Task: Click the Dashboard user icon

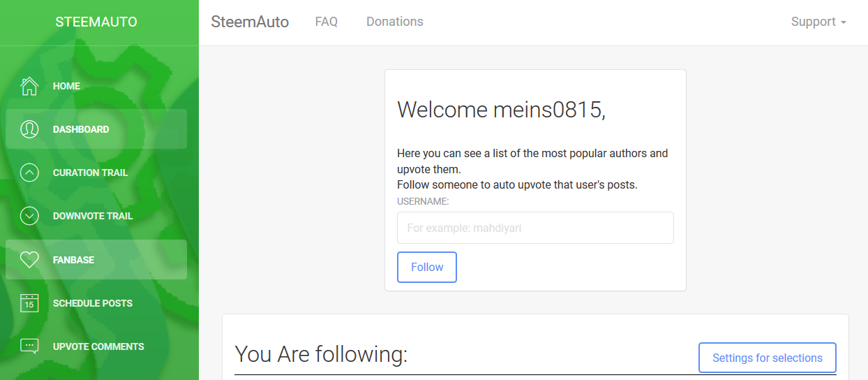Action: (x=29, y=129)
